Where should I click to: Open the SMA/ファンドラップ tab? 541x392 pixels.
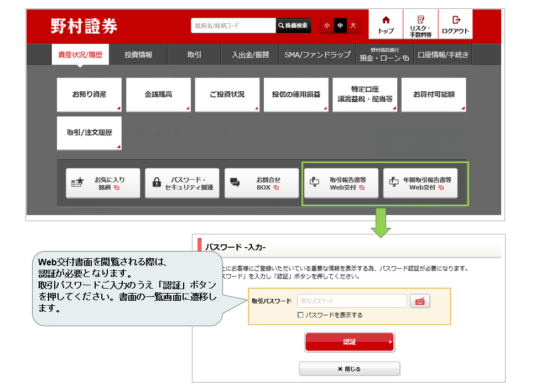(x=318, y=55)
